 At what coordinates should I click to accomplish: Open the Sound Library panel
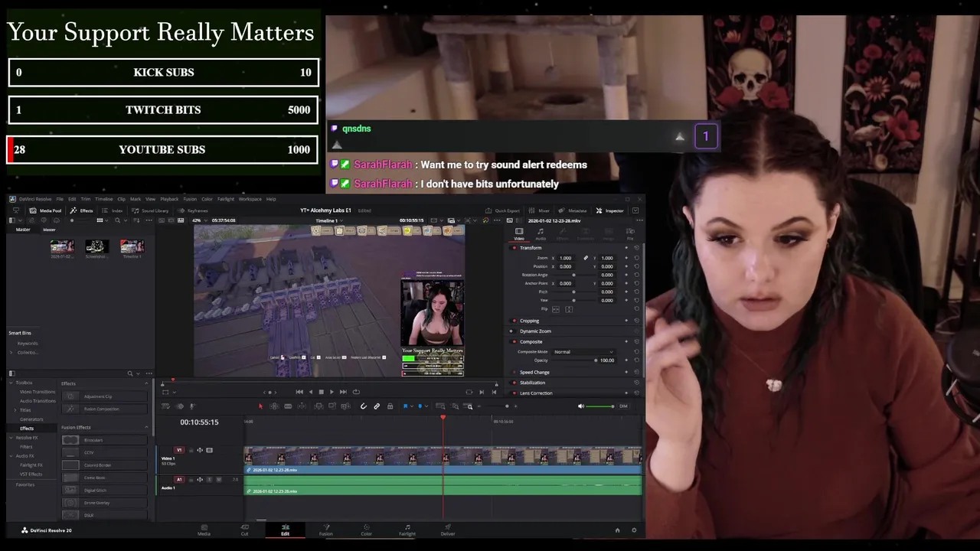tap(150, 210)
